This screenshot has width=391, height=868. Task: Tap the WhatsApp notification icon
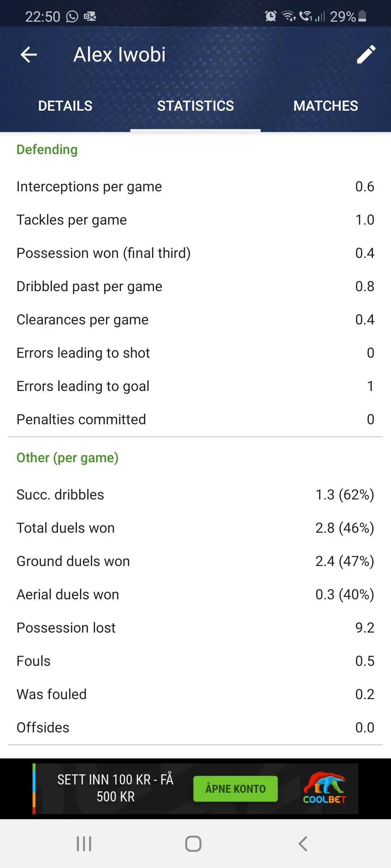pos(72,17)
